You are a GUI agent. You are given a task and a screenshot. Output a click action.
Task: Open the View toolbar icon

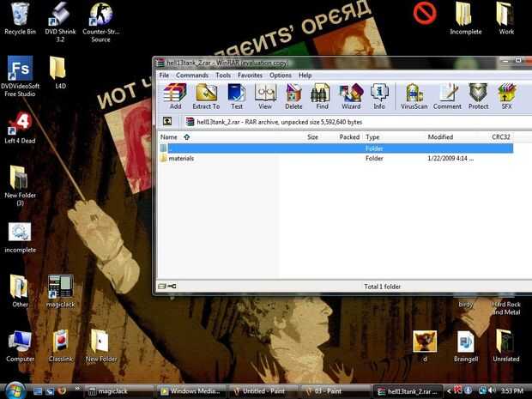click(265, 96)
